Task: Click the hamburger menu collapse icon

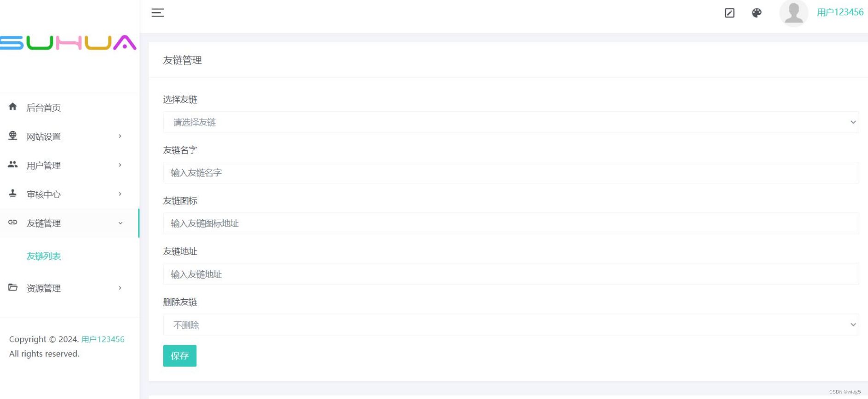Action: point(157,13)
